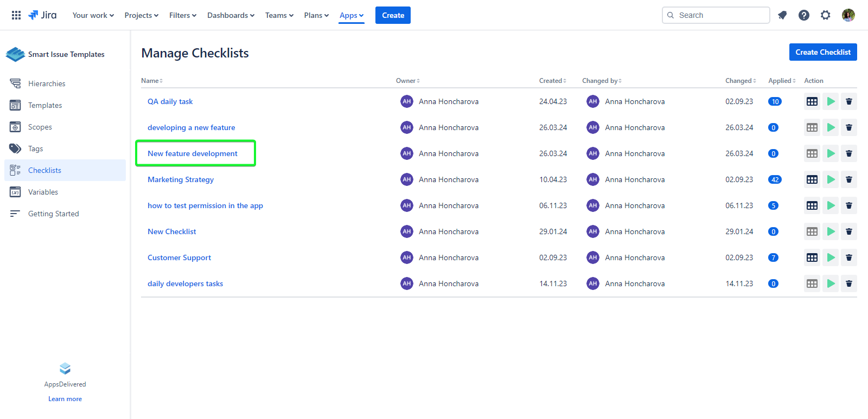Click the Create Checklist button
This screenshot has width=868, height=419.
[x=823, y=52]
